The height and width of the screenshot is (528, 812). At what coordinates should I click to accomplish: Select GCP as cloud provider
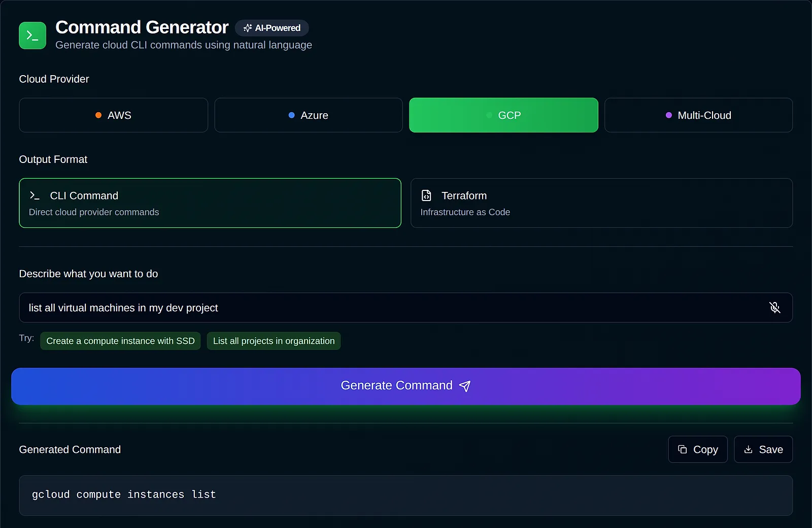[x=503, y=115]
